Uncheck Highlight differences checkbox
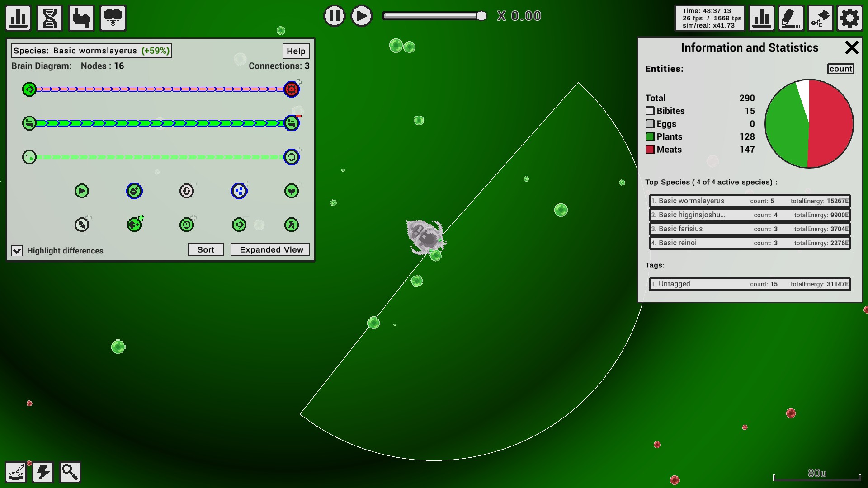The width and height of the screenshot is (868, 488). (17, 251)
